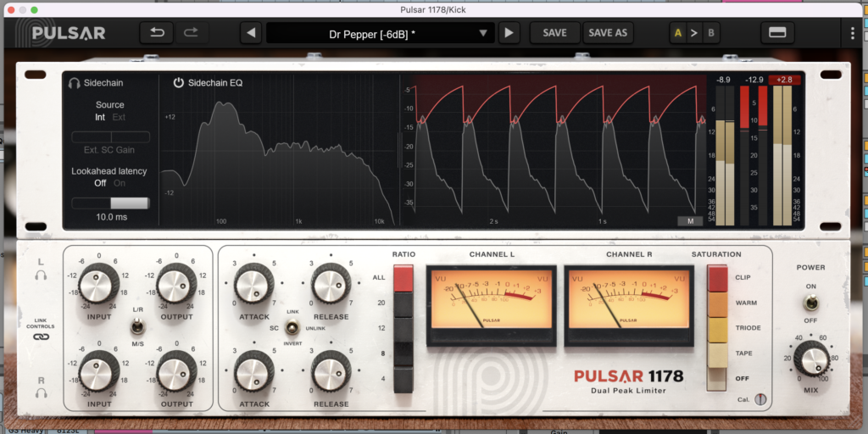Click the R channel headphones icon

pyautogui.click(x=41, y=393)
